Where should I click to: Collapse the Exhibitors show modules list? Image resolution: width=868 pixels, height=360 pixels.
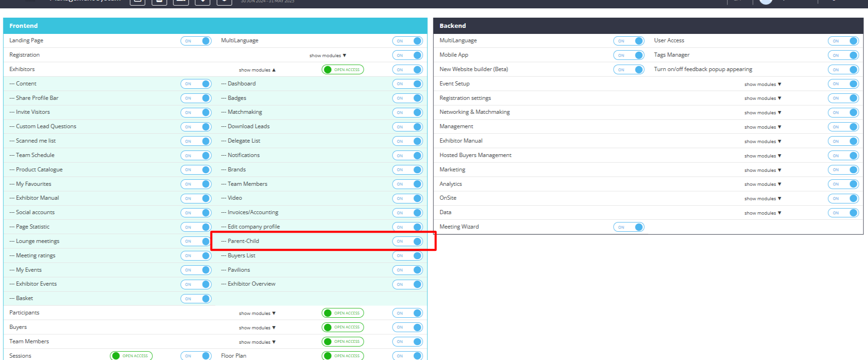(x=257, y=70)
